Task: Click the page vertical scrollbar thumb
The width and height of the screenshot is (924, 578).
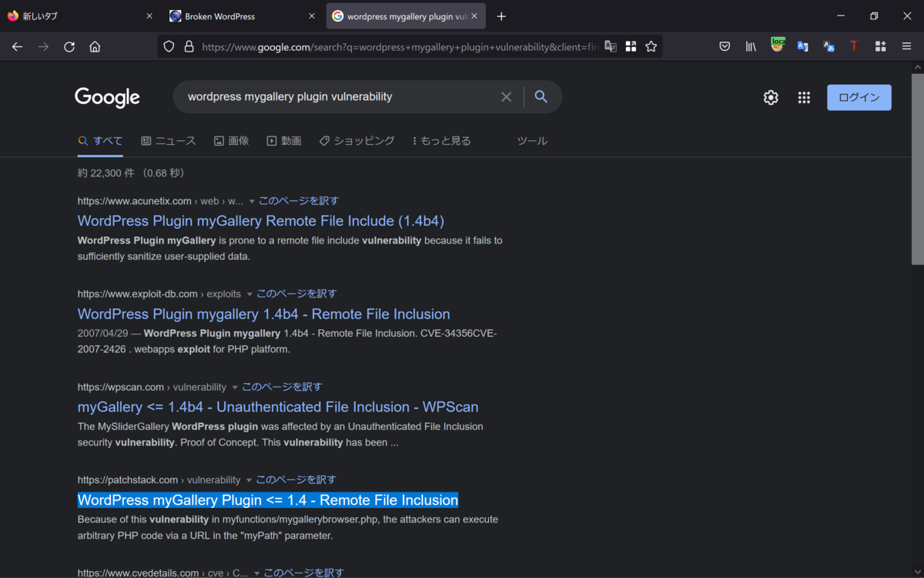Action: pyautogui.click(x=917, y=170)
